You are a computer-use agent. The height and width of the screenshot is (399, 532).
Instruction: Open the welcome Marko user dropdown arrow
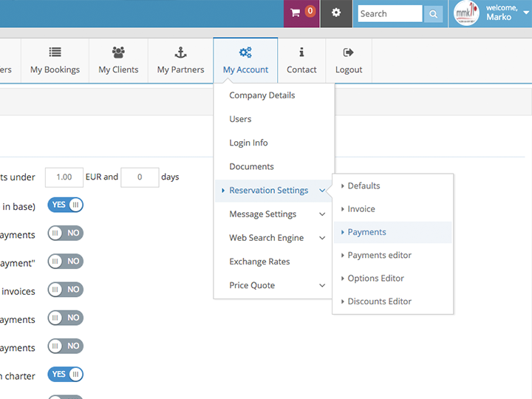(x=526, y=13)
